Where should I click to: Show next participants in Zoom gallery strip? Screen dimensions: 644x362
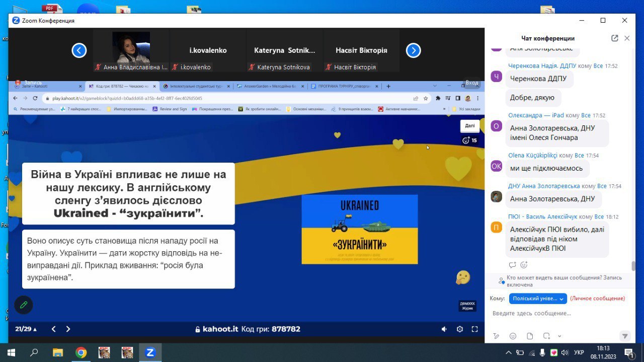pos(413,50)
